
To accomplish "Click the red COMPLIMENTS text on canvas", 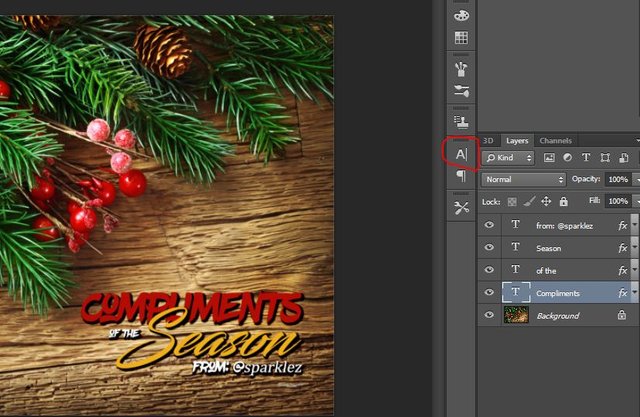I will 193,308.
